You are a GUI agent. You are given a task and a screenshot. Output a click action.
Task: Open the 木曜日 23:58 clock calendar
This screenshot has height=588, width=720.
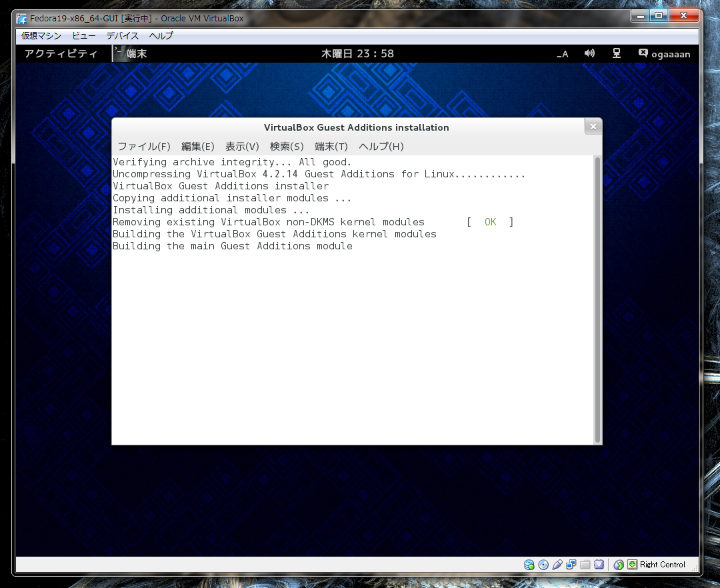click(358, 54)
